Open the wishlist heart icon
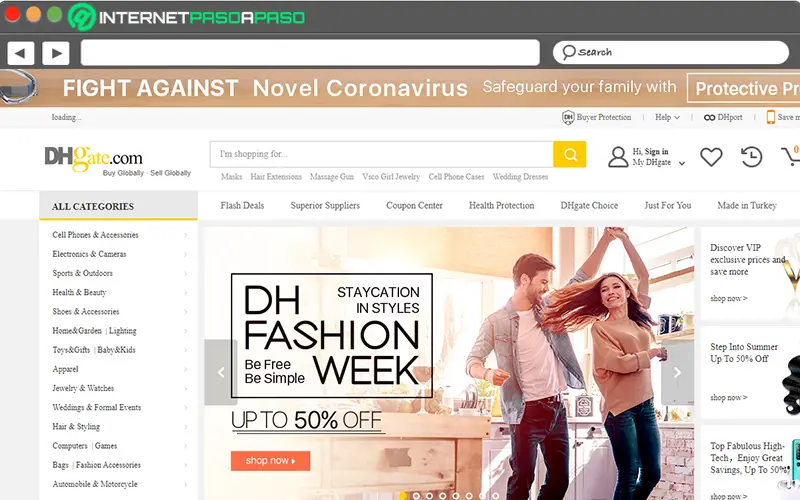This screenshot has height=500, width=800. pyautogui.click(x=711, y=157)
